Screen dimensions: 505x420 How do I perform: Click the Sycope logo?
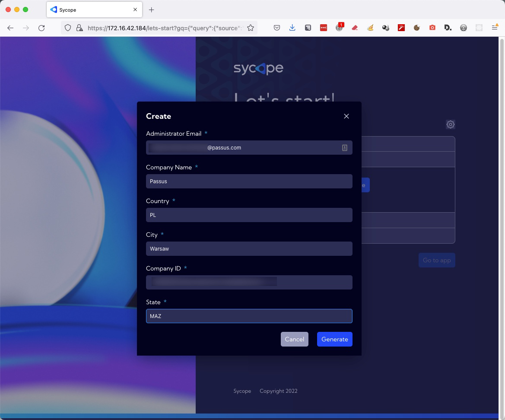coord(258,68)
